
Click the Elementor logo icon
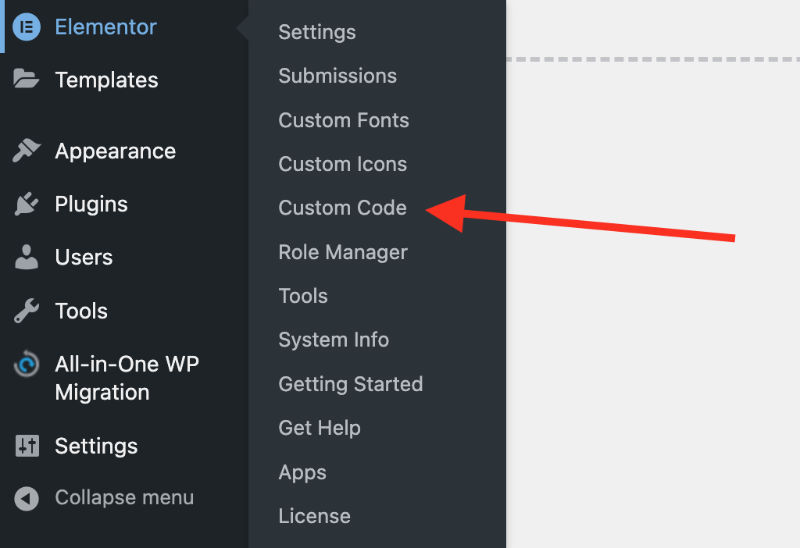pyautogui.click(x=27, y=27)
